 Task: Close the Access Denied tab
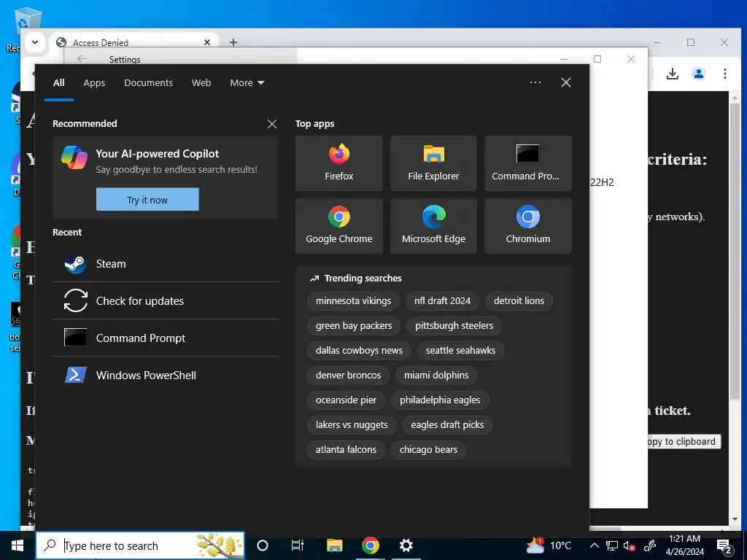[206, 42]
